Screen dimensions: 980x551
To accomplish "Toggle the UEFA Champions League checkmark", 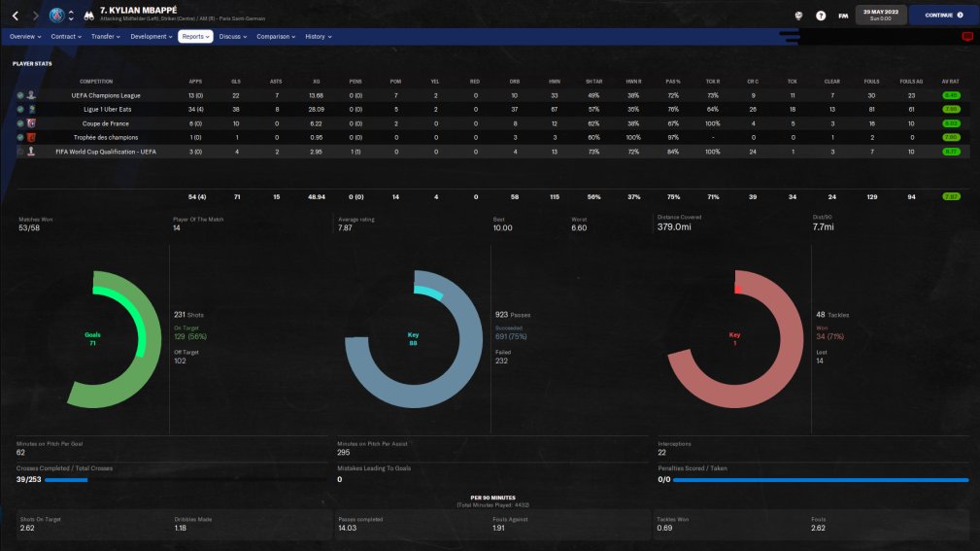I will (20, 95).
